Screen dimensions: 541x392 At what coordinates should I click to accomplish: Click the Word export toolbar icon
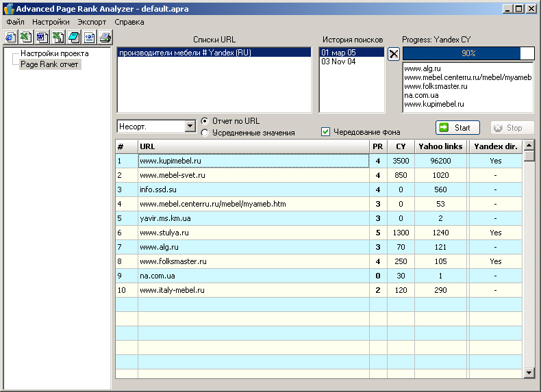coord(42,37)
